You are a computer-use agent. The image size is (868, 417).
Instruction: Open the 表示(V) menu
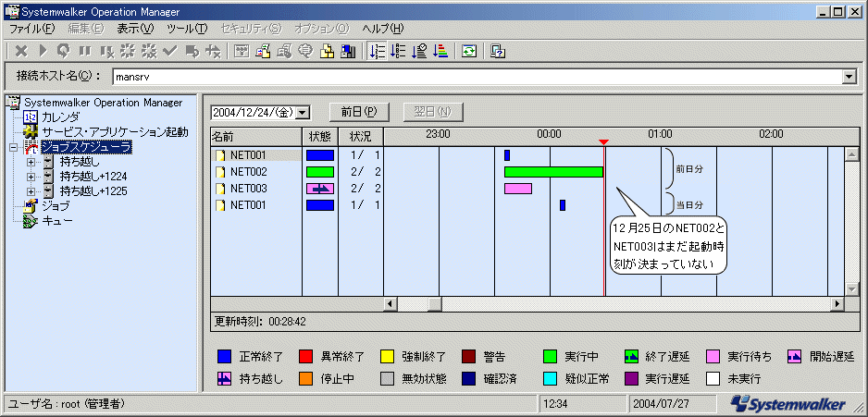(135, 29)
